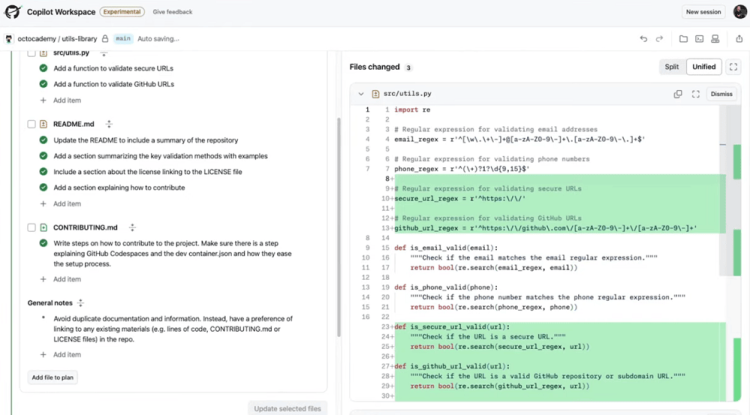
Task: Open the terminal icon in toolbar
Action: tap(699, 39)
